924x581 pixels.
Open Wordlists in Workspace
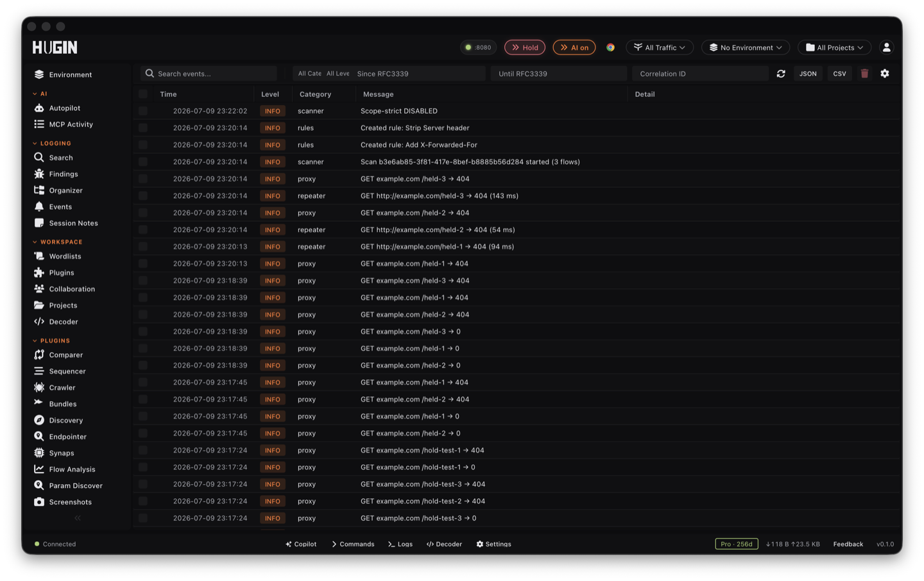pyautogui.click(x=65, y=257)
